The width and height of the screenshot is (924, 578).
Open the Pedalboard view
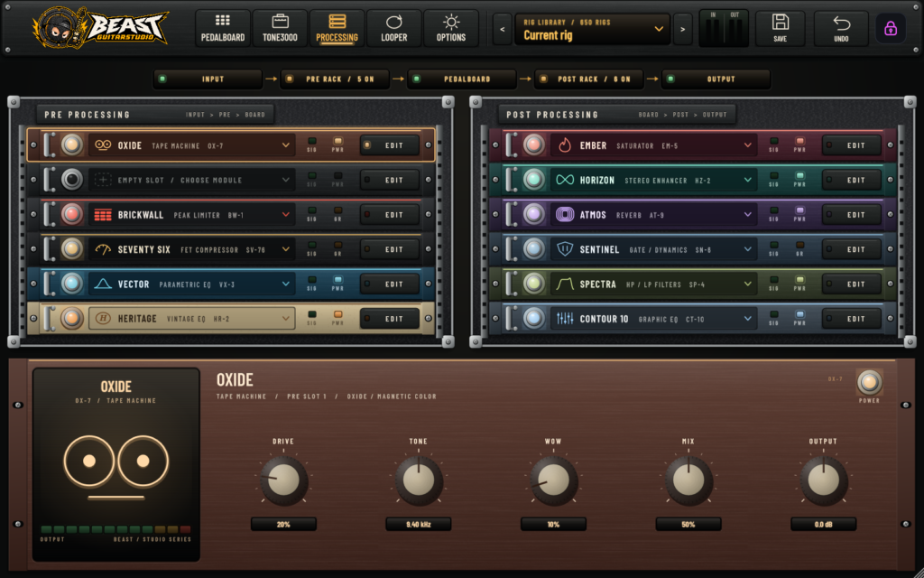click(x=223, y=28)
